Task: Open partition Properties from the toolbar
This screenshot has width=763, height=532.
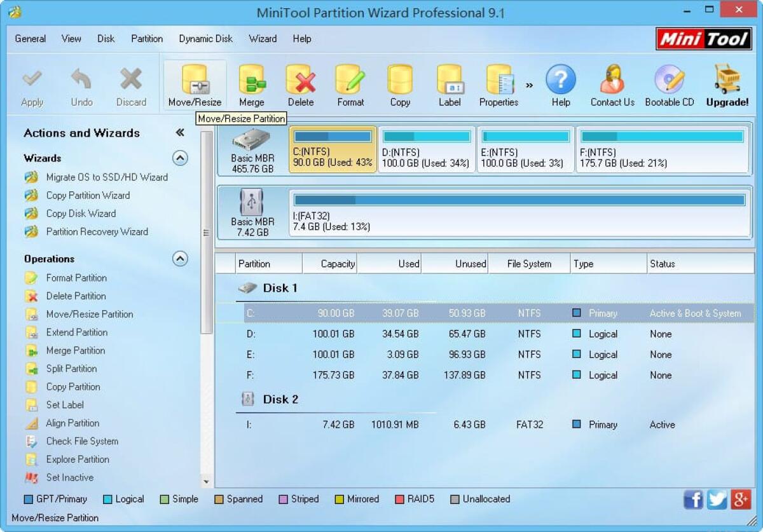Action: (x=498, y=84)
